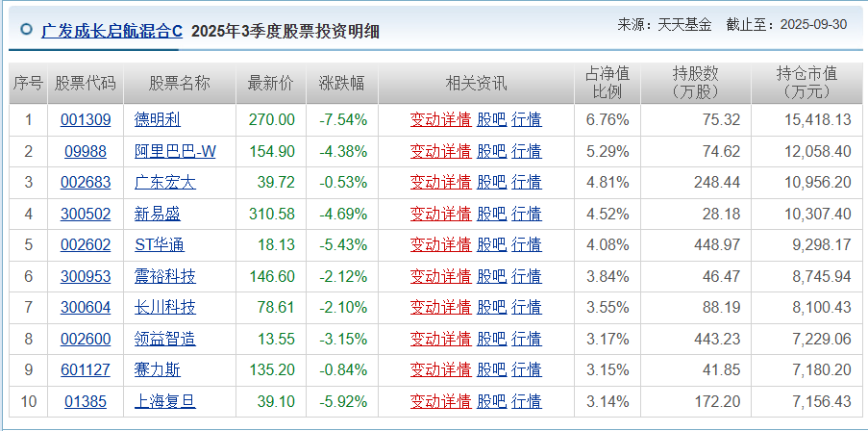Open stock code 002600
This screenshot has height=431, width=868.
(86, 339)
